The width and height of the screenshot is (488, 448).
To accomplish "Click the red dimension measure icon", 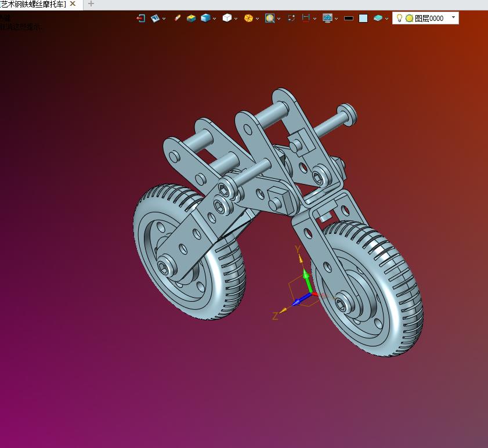I will [x=306, y=18].
